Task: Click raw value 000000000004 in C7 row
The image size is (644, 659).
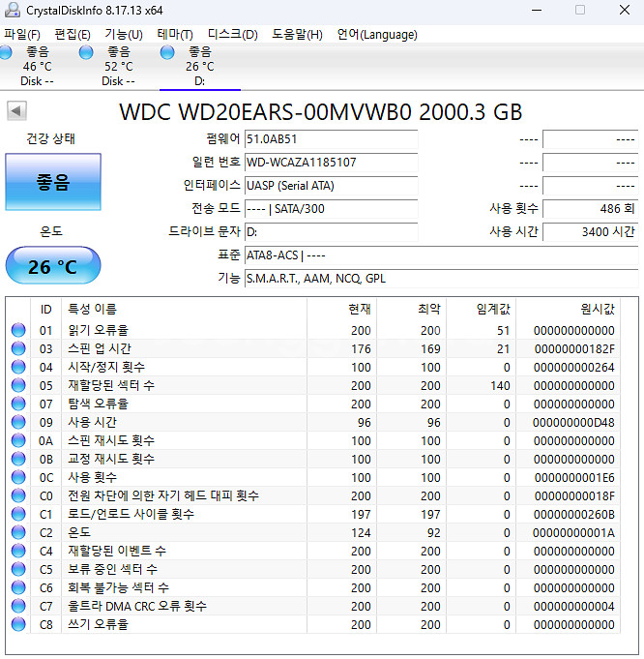Action: [x=573, y=606]
